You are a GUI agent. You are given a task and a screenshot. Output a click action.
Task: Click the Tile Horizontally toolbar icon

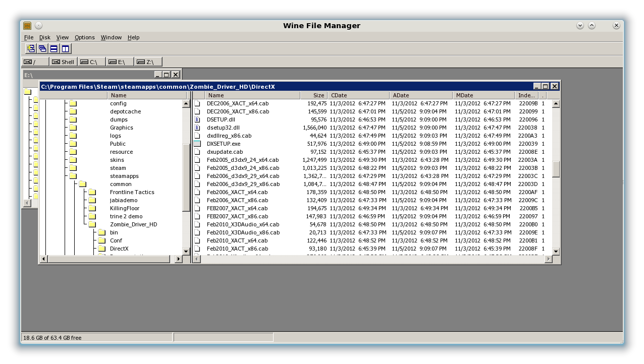point(54,48)
